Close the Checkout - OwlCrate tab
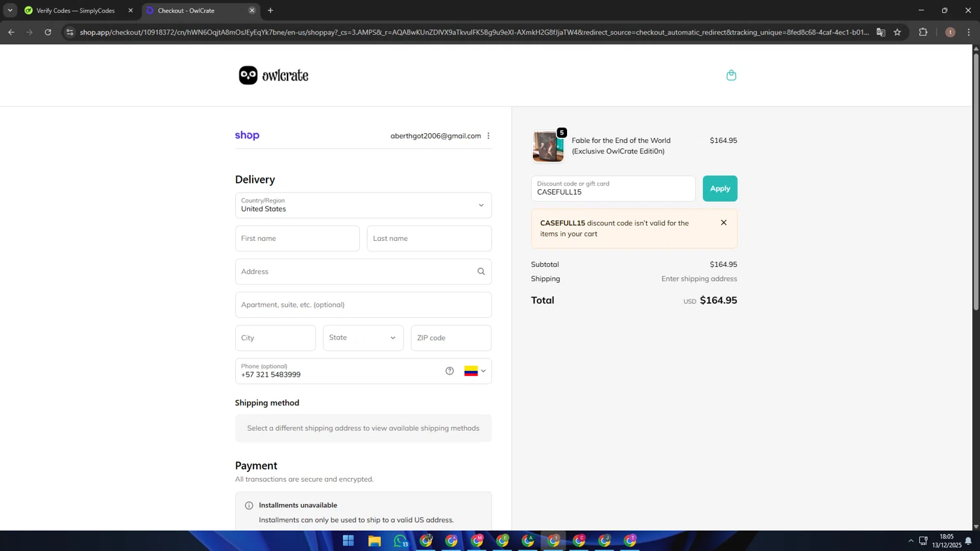 [252, 10]
